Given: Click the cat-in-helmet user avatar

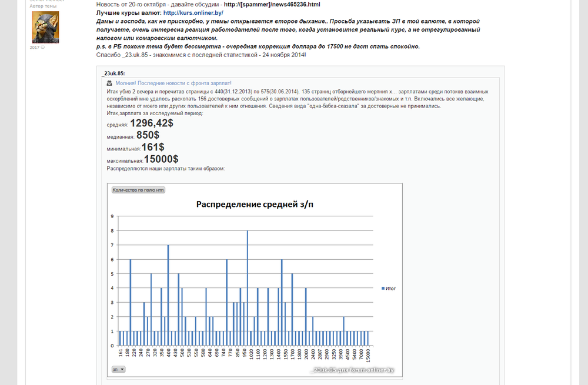Looking at the screenshot, I should coord(45,27).
